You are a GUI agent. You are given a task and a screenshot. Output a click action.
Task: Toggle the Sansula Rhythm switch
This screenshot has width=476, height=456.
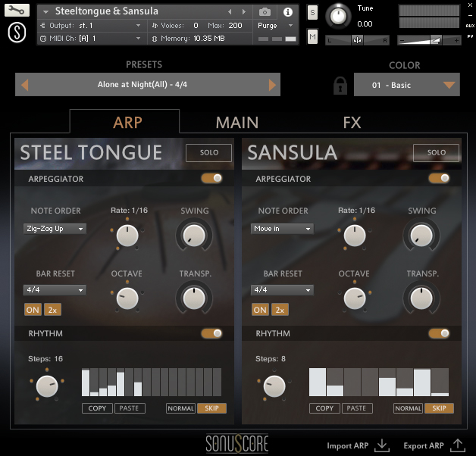[x=439, y=333]
